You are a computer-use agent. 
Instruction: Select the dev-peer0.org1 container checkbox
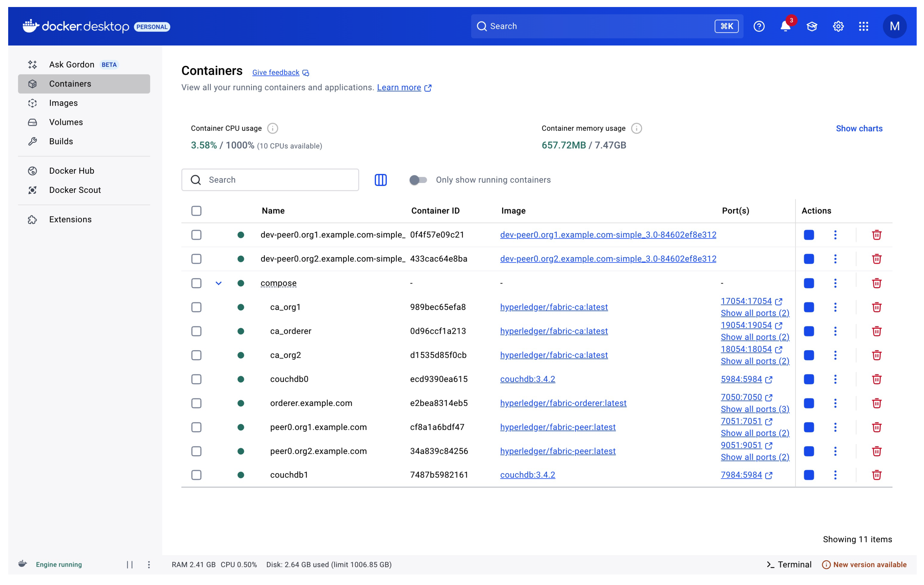click(x=196, y=235)
